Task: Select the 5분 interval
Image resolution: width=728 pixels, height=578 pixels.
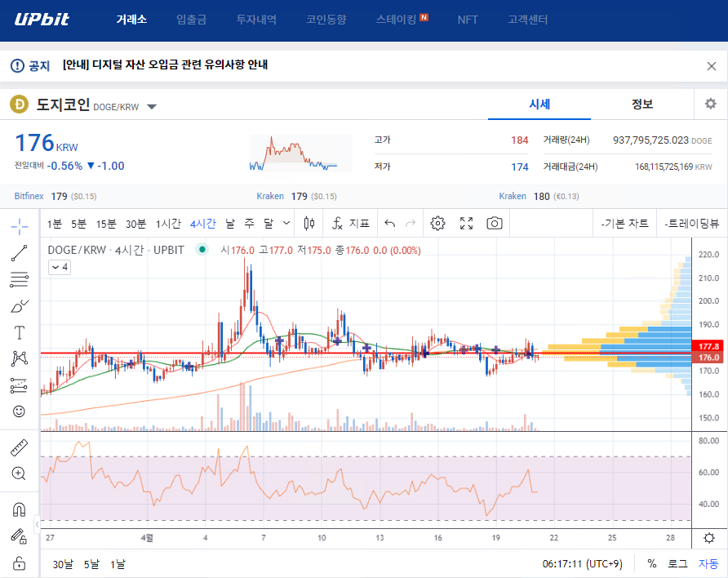Action: tap(78, 224)
